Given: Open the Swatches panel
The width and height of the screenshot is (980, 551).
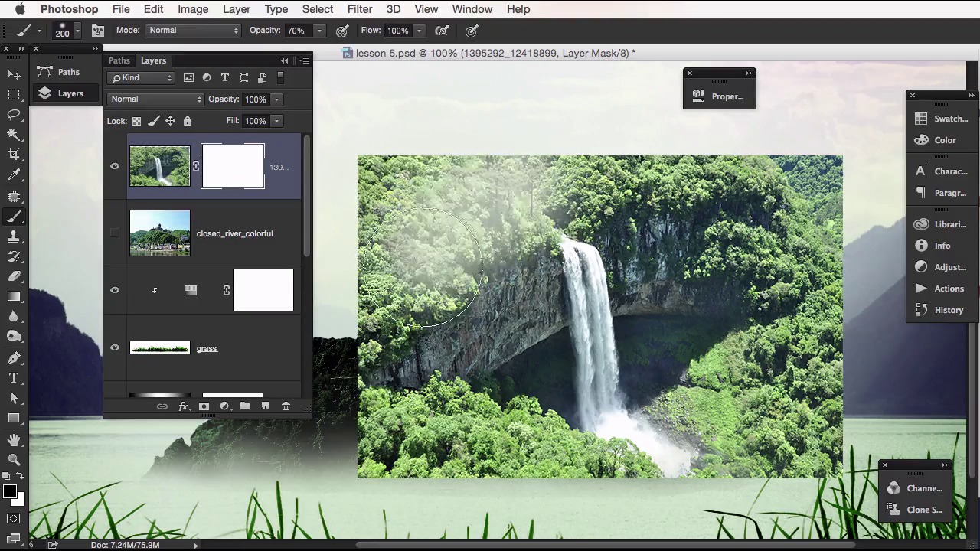Looking at the screenshot, I should (x=942, y=119).
